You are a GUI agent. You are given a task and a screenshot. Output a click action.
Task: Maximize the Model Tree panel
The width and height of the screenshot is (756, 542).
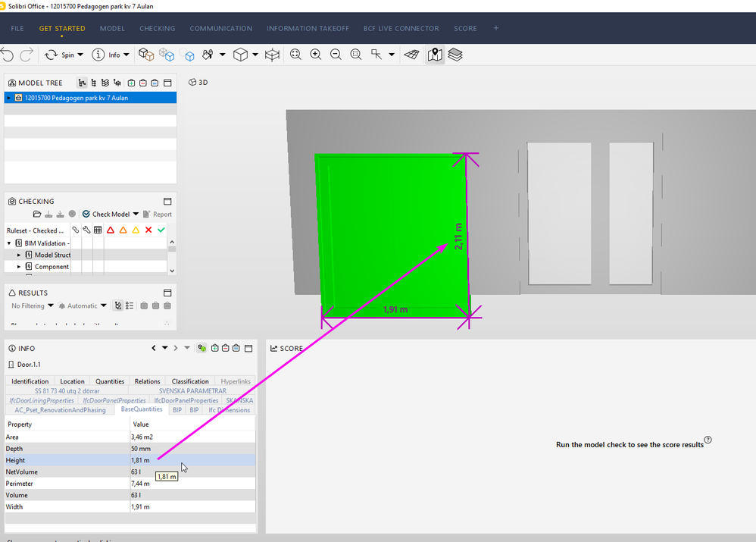167,83
